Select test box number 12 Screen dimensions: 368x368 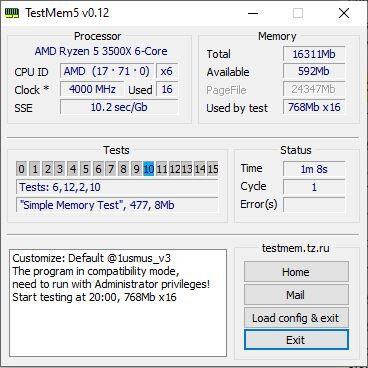point(174,169)
